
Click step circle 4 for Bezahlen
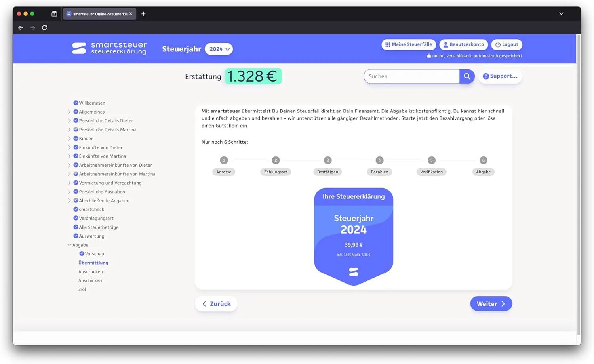pyautogui.click(x=379, y=160)
